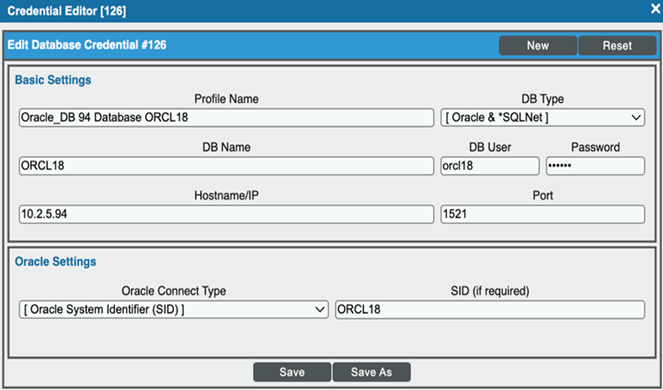Save the database credential
The image size is (663, 390).
(292, 372)
